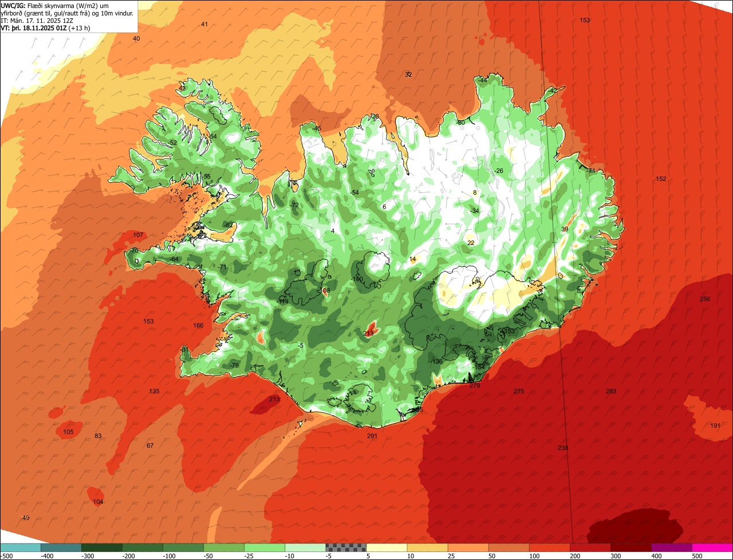Click the '(+13 h)' forecast offset text
This screenshot has width=733, height=560.
[x=79, y=27]
